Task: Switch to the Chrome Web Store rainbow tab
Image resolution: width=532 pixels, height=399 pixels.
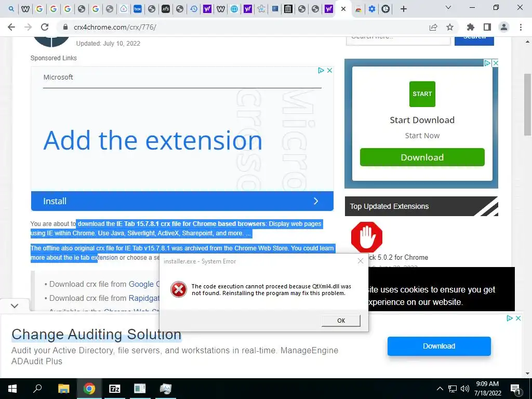Action: (x=358, y=9)
